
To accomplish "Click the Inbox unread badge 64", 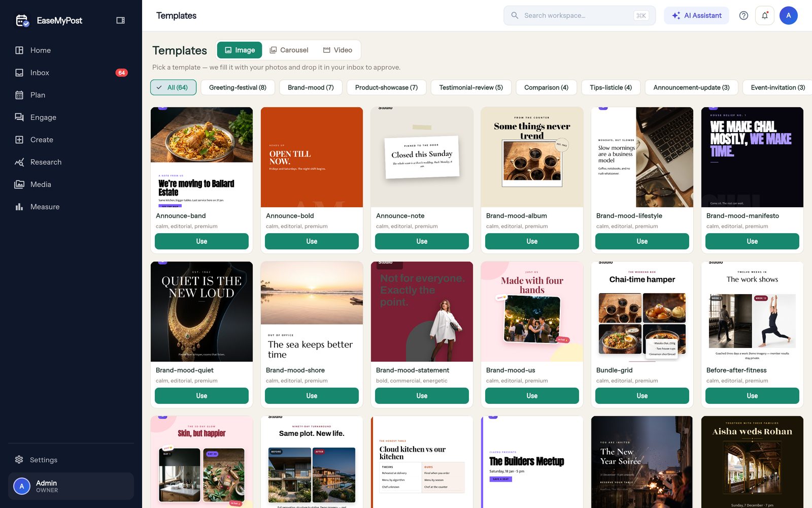I will coord(122,73).
